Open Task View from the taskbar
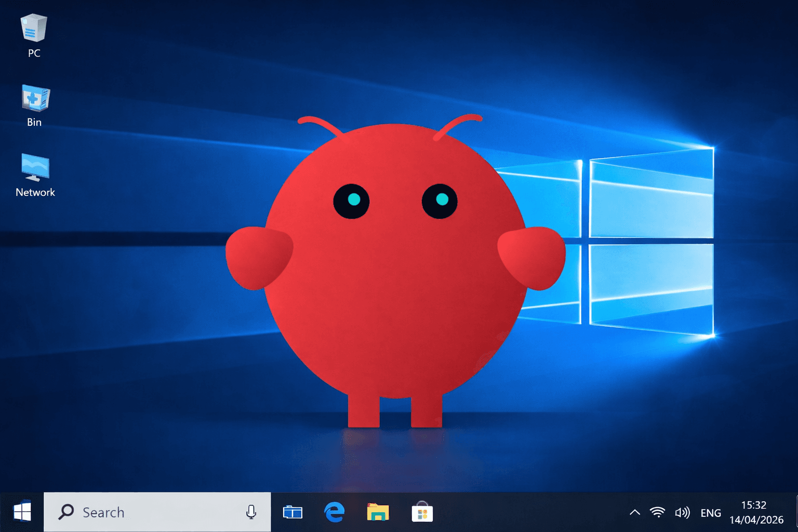 pos(292,512)
